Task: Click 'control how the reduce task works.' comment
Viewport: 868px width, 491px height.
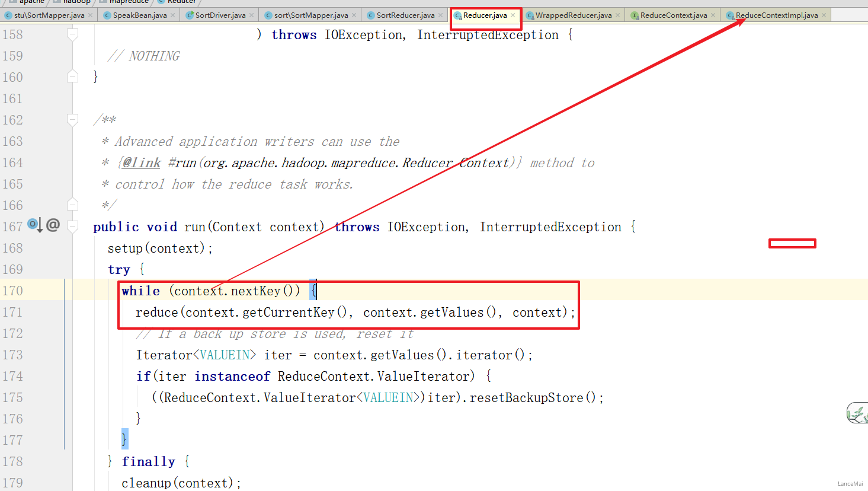Action: [234, 184]
